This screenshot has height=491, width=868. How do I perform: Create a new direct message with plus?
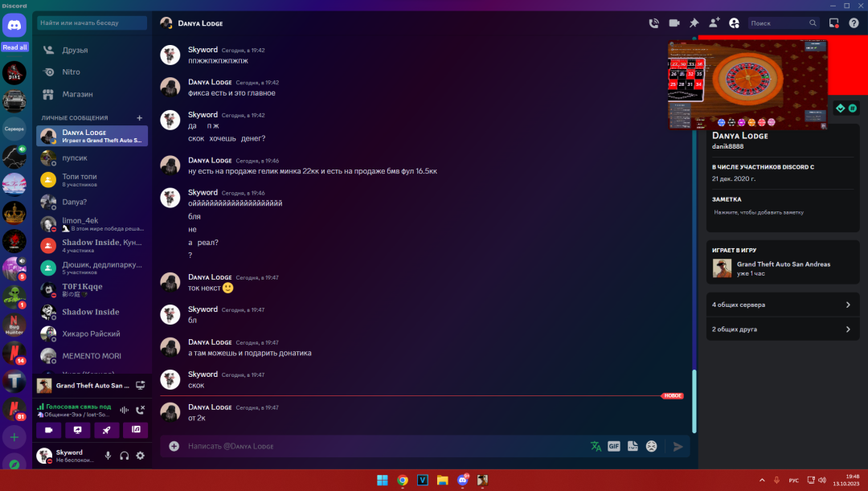coord(140,118)
